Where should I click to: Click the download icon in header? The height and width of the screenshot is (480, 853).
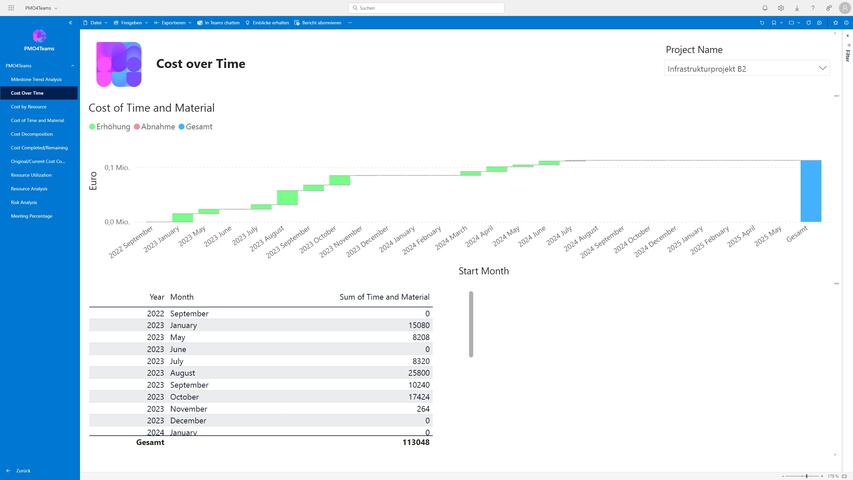(x=797, y=8)
